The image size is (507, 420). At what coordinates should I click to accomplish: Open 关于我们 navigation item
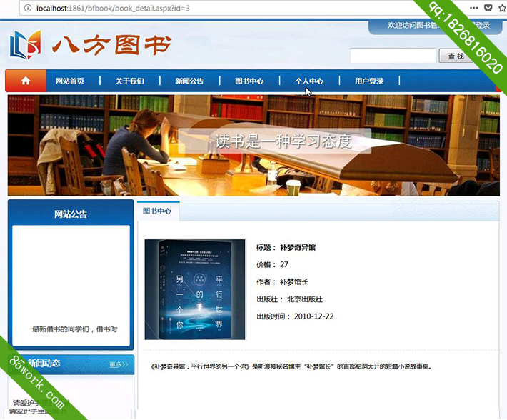point(130,81)
